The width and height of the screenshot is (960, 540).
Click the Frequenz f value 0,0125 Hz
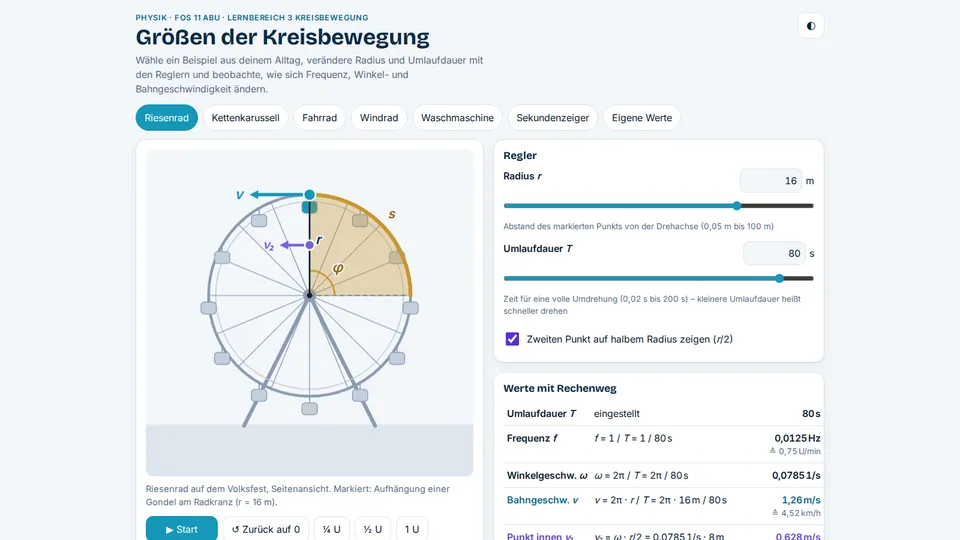797,438
